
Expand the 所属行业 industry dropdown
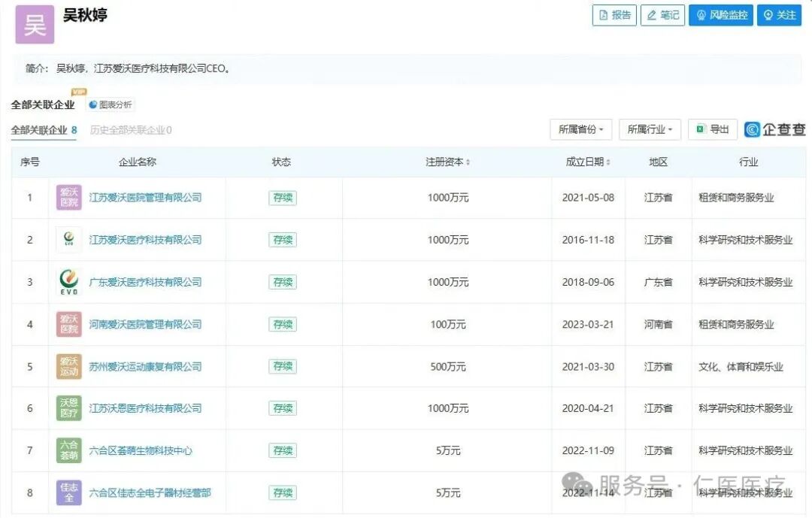point(650,129)
